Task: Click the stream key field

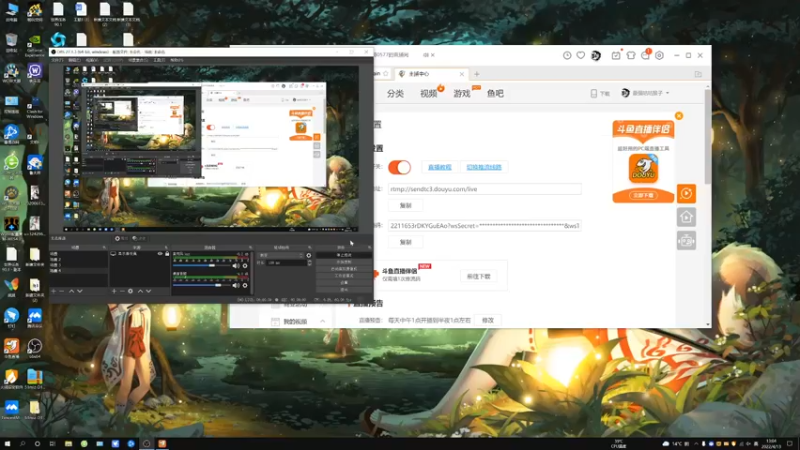Action: 485,226
